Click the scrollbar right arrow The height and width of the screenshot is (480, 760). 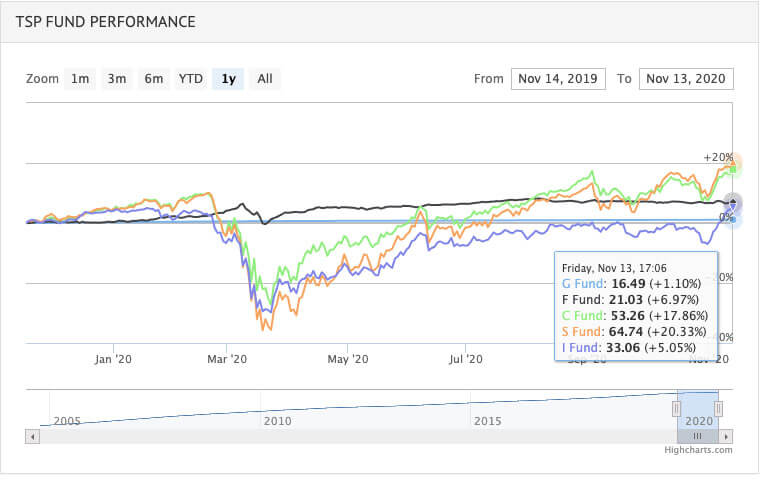728,436
